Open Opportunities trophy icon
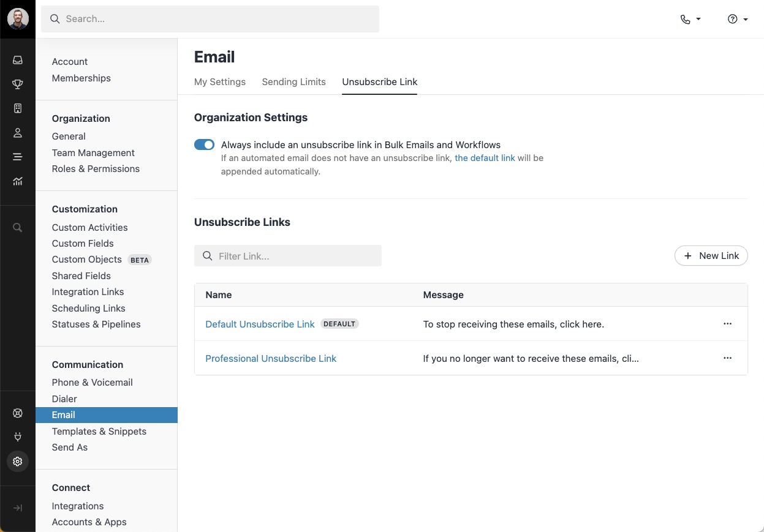Viewport: 764px width, 532px height. tap(18, 84)
